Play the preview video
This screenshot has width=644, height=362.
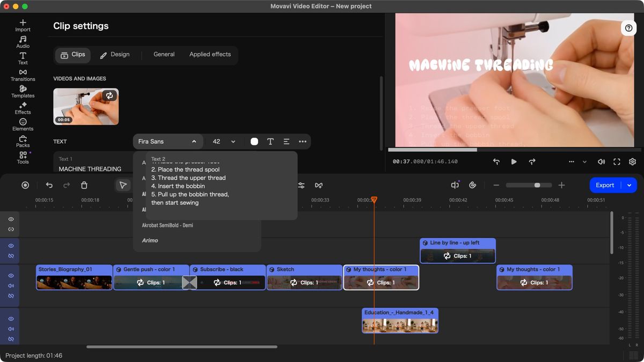pos(514,161)
